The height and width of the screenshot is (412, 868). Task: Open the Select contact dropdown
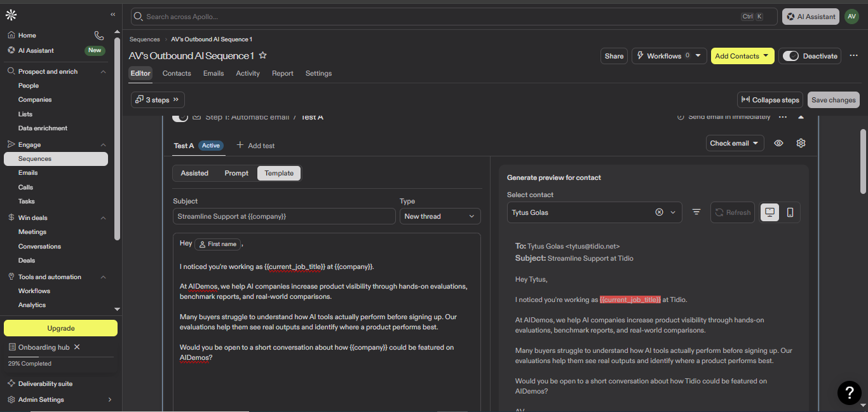pos(673,212)
